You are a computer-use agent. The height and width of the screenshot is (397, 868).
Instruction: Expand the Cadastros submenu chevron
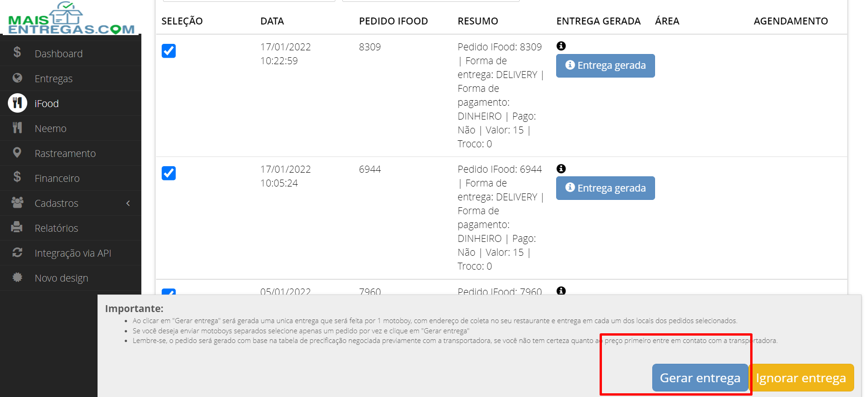point(128,203)
